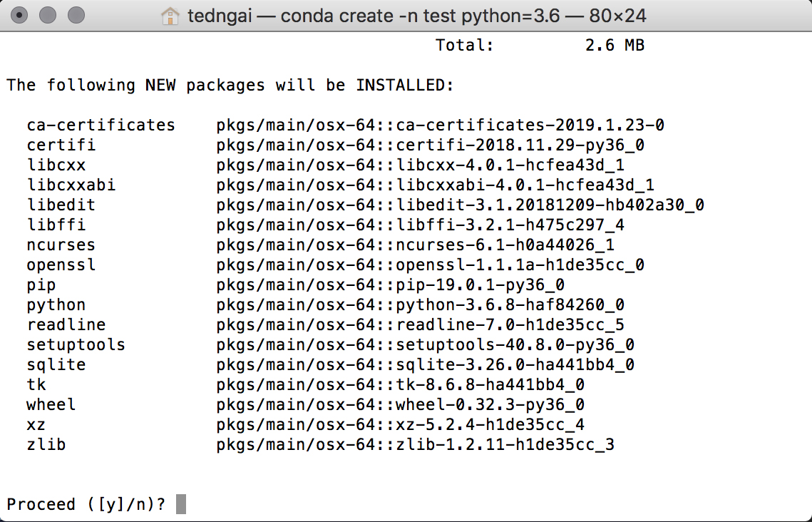Click the 'libedit' package name
The height and width of the screenshot is (522, 812).
tap(61, 205)
